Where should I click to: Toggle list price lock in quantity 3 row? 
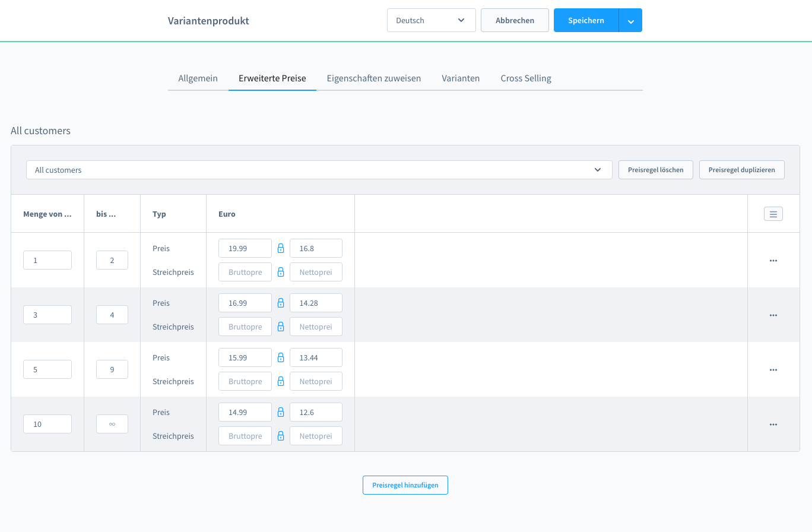(281, 327)
